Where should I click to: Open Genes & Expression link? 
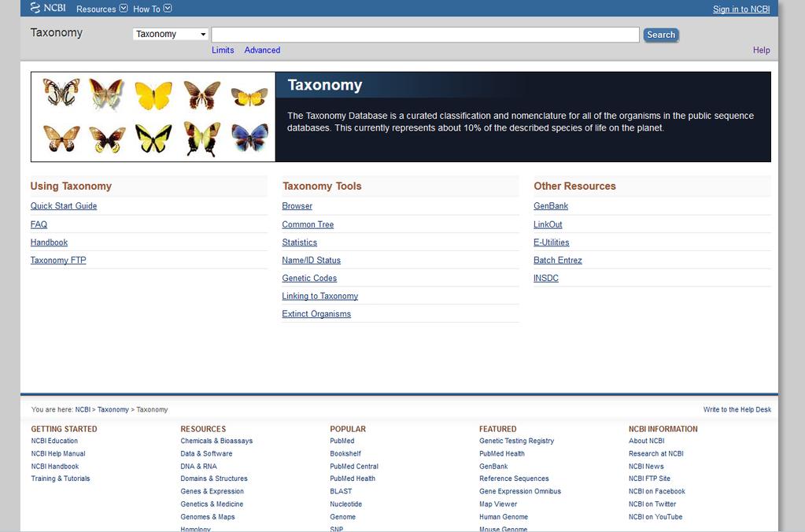(212, 491)
